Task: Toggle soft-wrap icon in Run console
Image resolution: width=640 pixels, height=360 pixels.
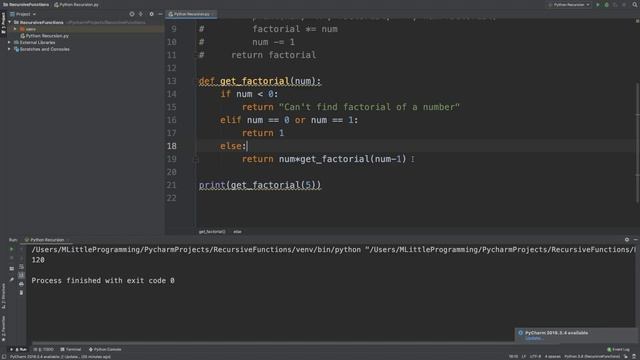Action: point(21,267)
